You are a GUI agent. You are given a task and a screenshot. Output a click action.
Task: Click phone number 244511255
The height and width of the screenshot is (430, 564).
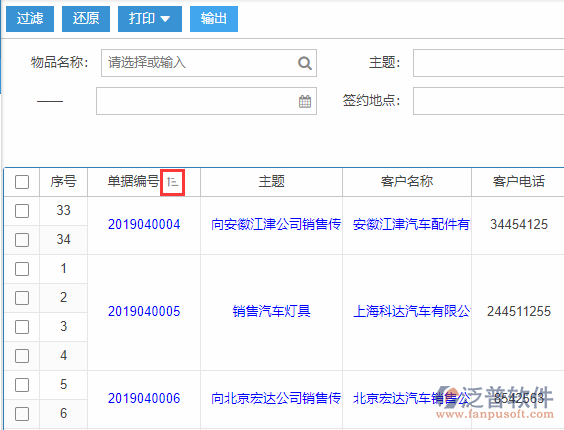519,312
